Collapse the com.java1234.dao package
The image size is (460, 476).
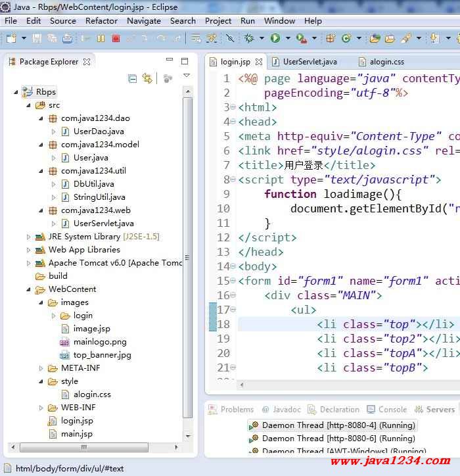point(41,118)
